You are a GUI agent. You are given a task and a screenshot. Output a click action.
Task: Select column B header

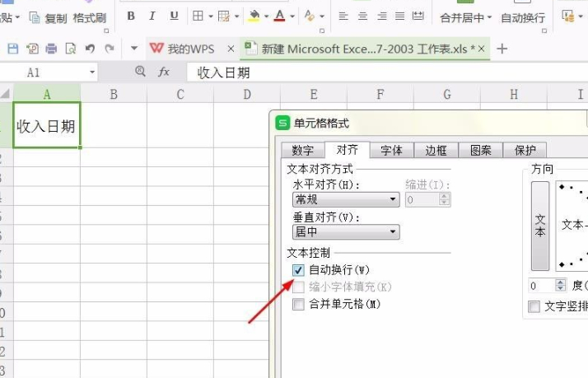[x=114, y=94]
